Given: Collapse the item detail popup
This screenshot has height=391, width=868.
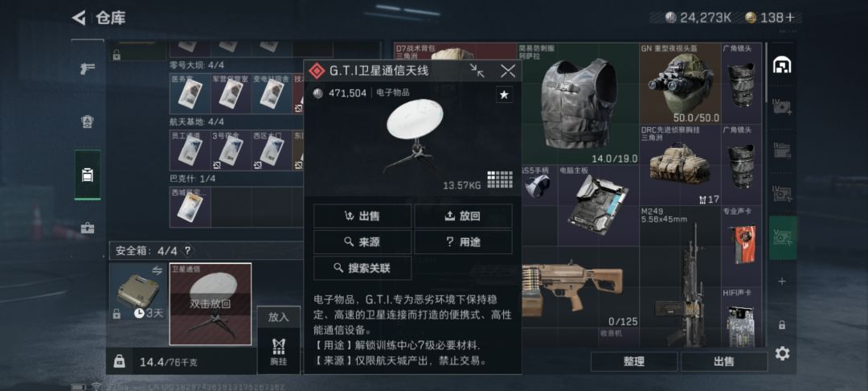Looking at the screenshot, I should 477,70.
